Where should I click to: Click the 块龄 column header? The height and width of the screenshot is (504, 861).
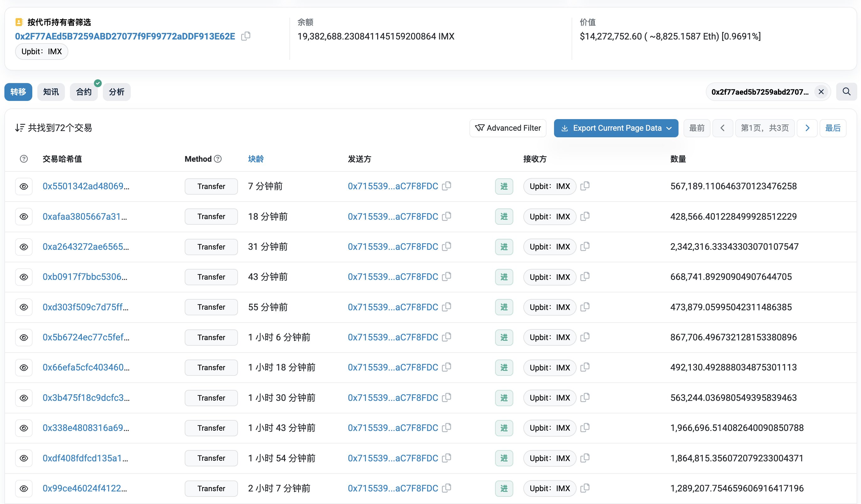coord(256,159)
